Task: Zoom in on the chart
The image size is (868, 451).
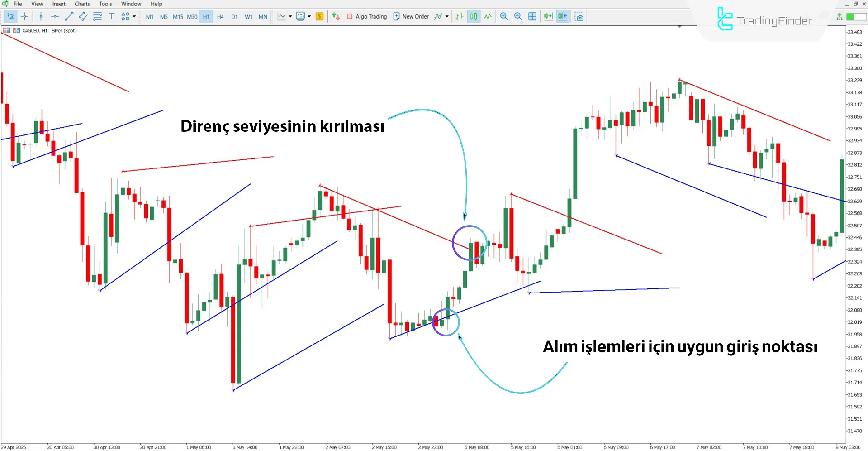Action: 503,17
